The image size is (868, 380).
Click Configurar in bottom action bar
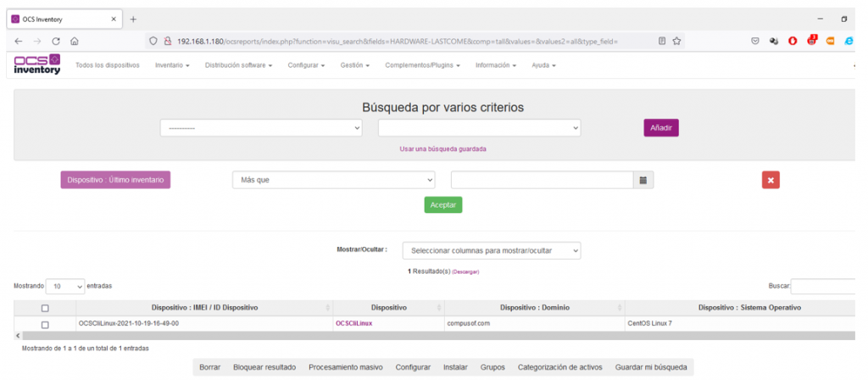click(x=413, y=367)
